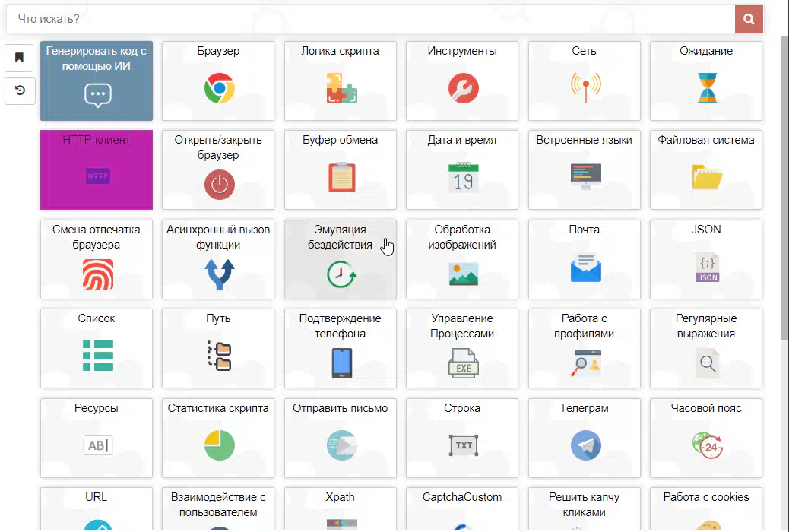Select the Инструменты wrench icon

(x=463, y=89)
